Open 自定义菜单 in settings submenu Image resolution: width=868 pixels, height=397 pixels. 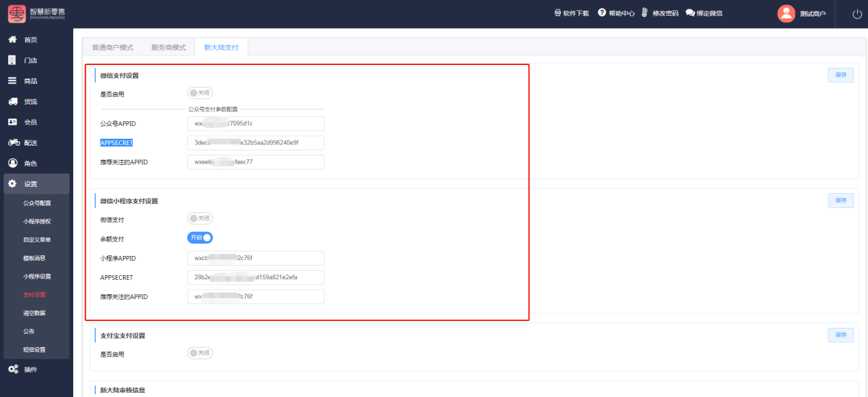click(37, 240)
